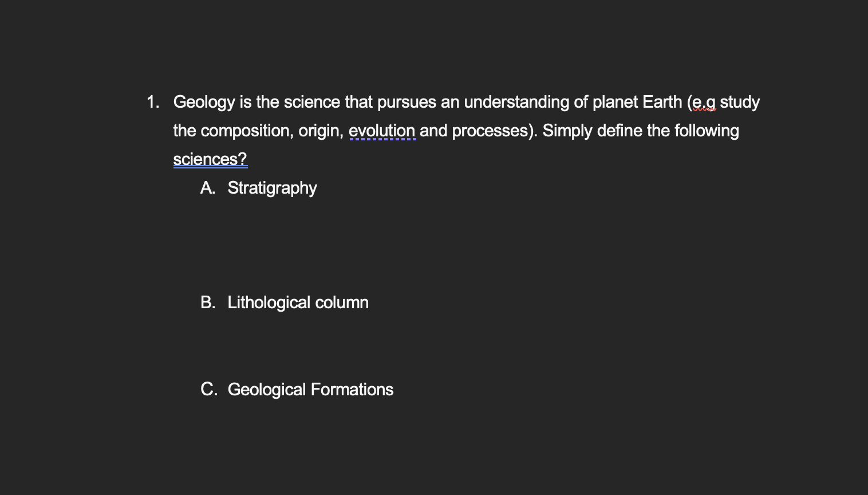The width and height of the screenshot is (868, 495).
Task: Click the word "composition" in line two
Action: (x=247, y=131)
